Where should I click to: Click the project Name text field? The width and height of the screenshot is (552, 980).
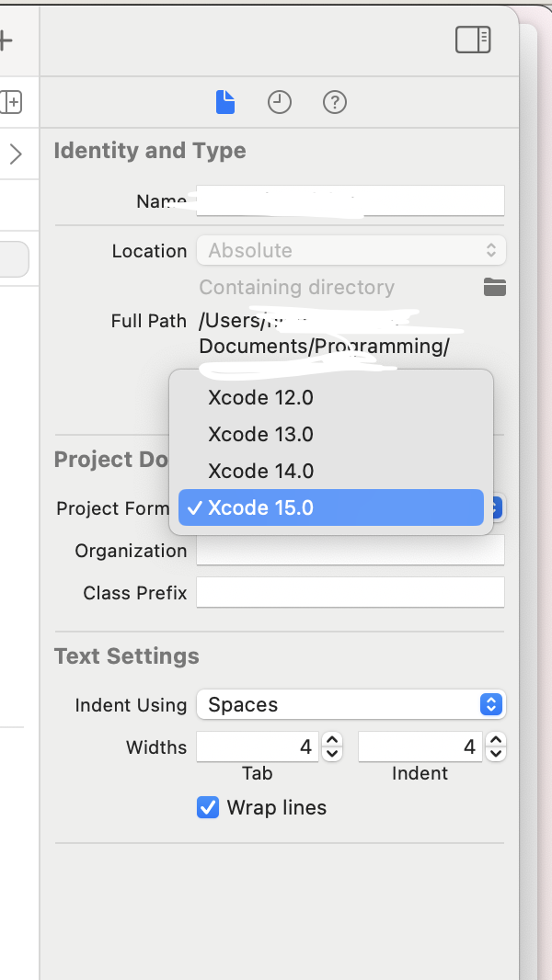pyautogui.click(x=351, y=200)
